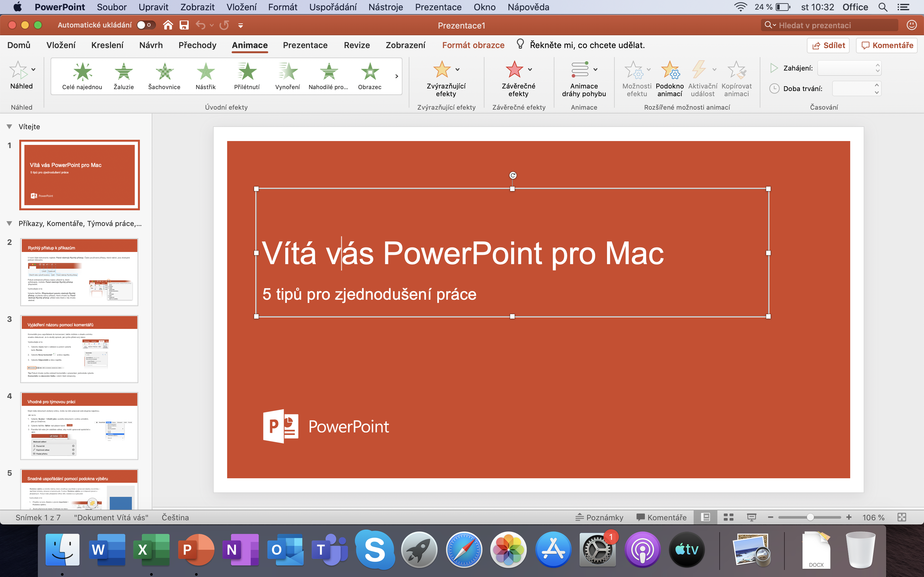Open the Přechody ribbon tab

click(x=197, y=45)
